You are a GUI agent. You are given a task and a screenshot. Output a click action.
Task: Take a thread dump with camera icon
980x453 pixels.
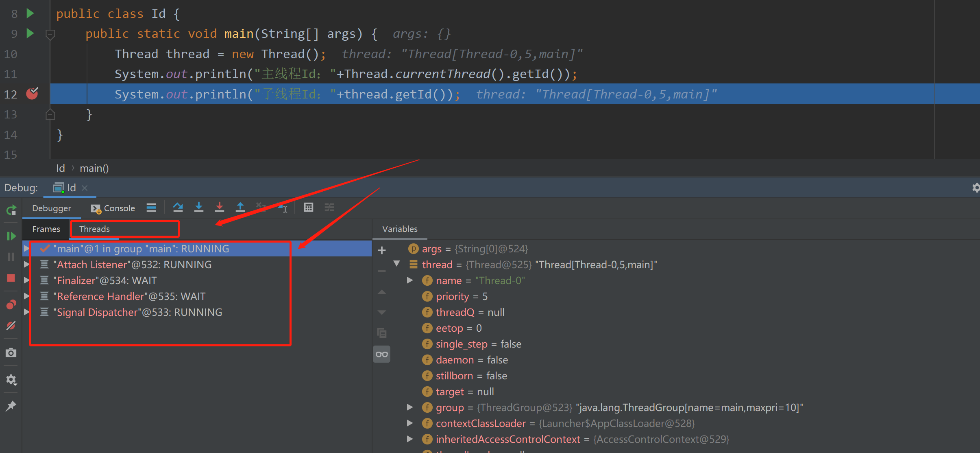pyautogui.click(x=11, y=352)
